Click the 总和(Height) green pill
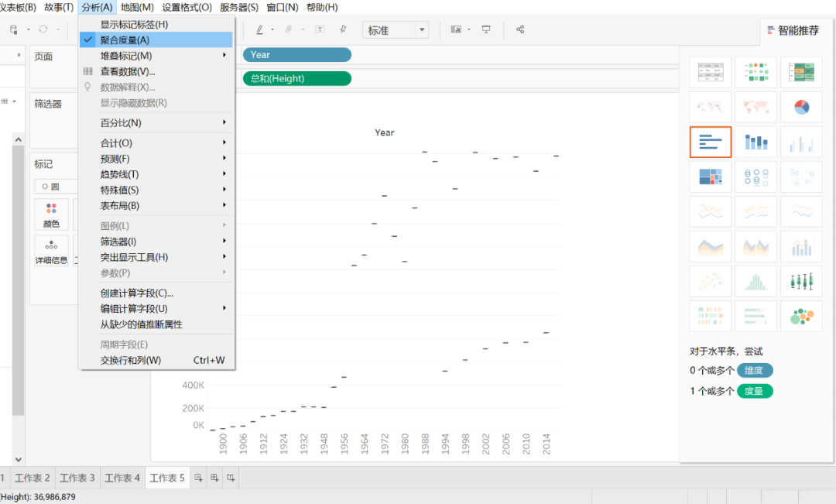836x504 pixels. pos(297,78)
